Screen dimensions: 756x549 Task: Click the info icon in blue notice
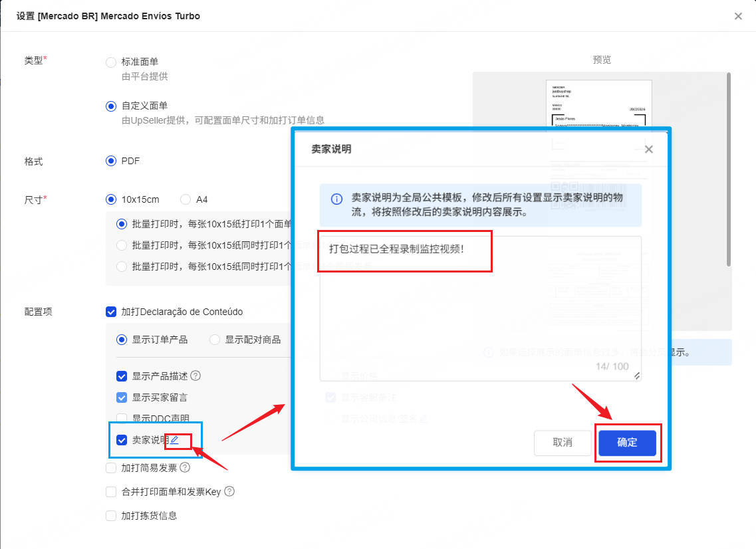click(336, 199)
